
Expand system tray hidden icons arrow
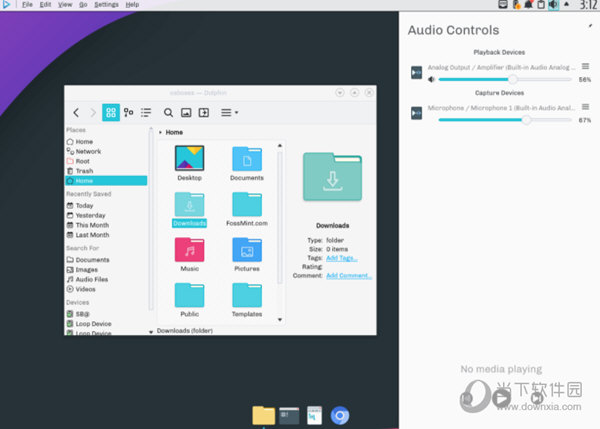tap(566, 5)
